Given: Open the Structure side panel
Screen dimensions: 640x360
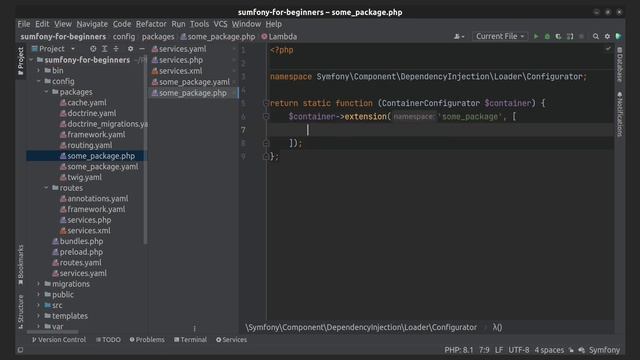Looking at the screenshot, I should tap(20, 312).
